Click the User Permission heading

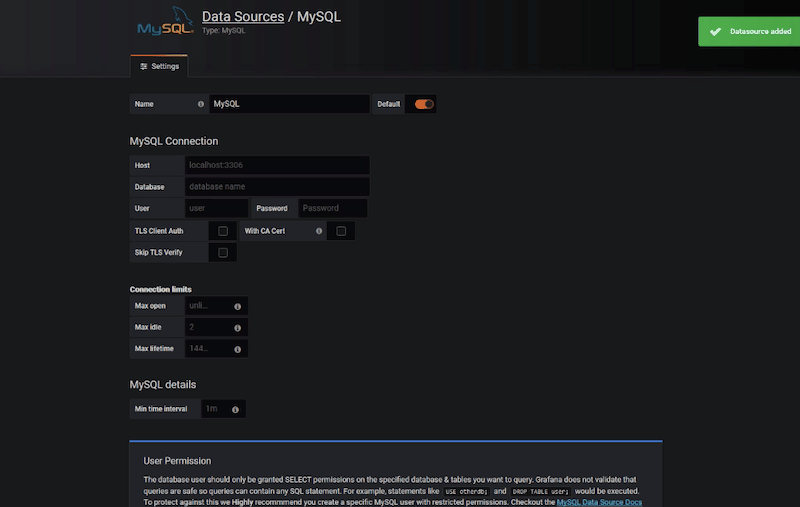pos(177,461)
